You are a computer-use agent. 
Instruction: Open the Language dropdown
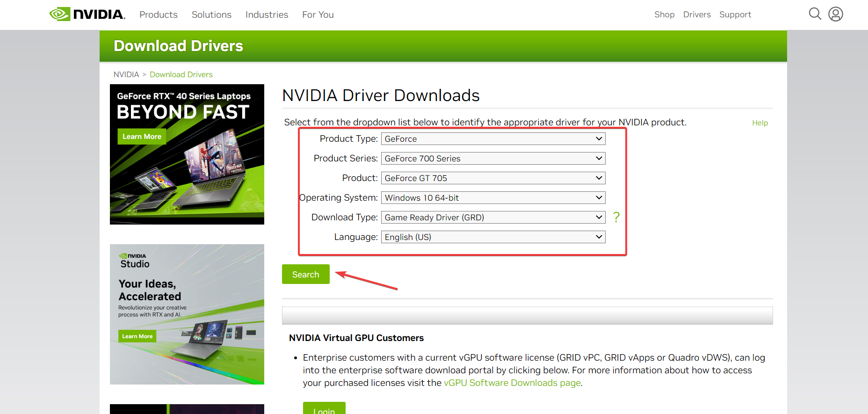[x=493, y=237]
